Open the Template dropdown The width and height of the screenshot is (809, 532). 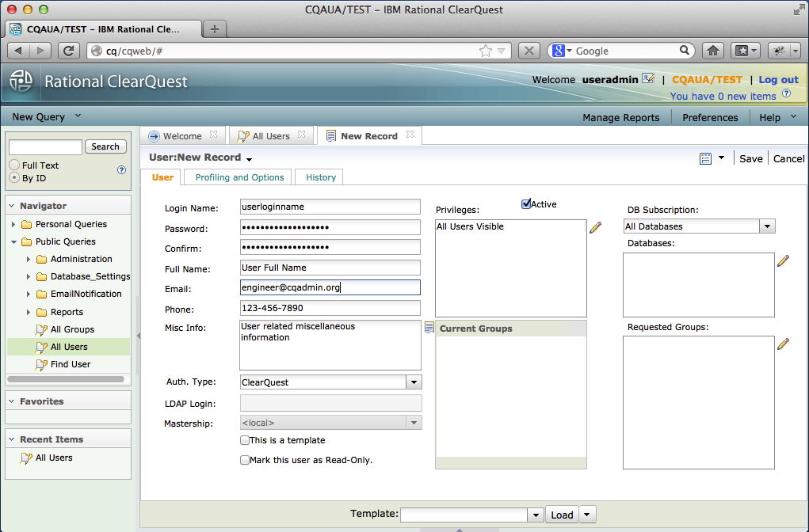click(536, 515)
